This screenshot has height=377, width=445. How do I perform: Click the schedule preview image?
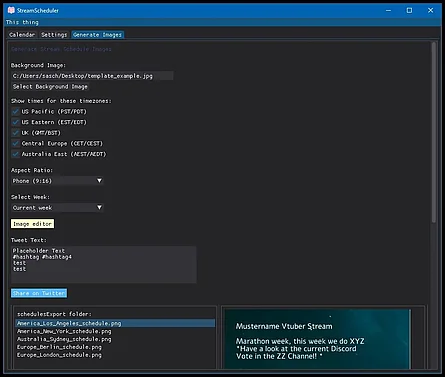317,339
